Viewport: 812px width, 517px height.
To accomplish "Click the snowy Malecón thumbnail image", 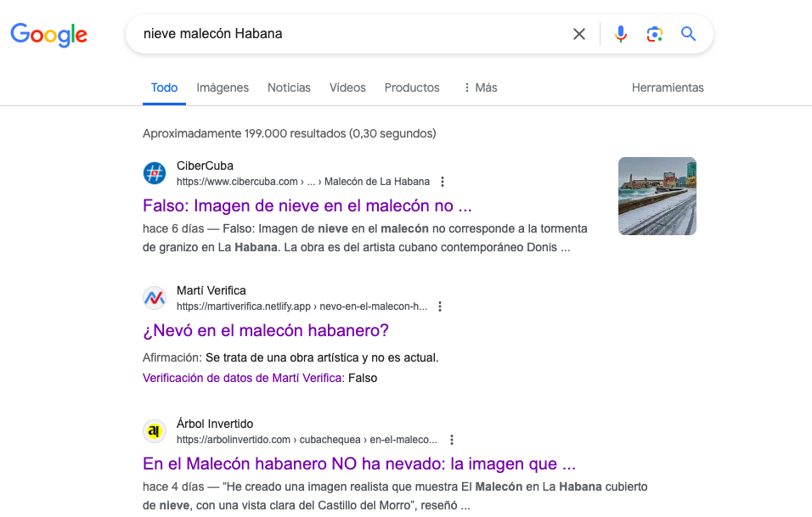I will (x=657, y=196).
